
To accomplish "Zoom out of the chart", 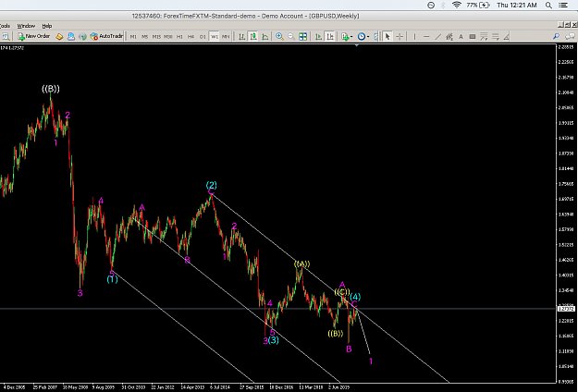I will 291,36.
